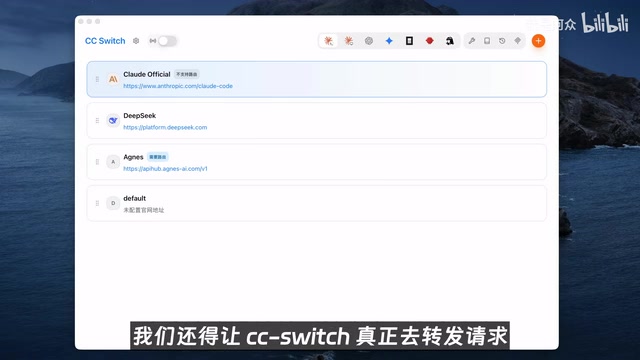Image resolution: width=640 pixels, height=360 pixels.
Task: Select the black figure app icon
Action: coord(449,41)
